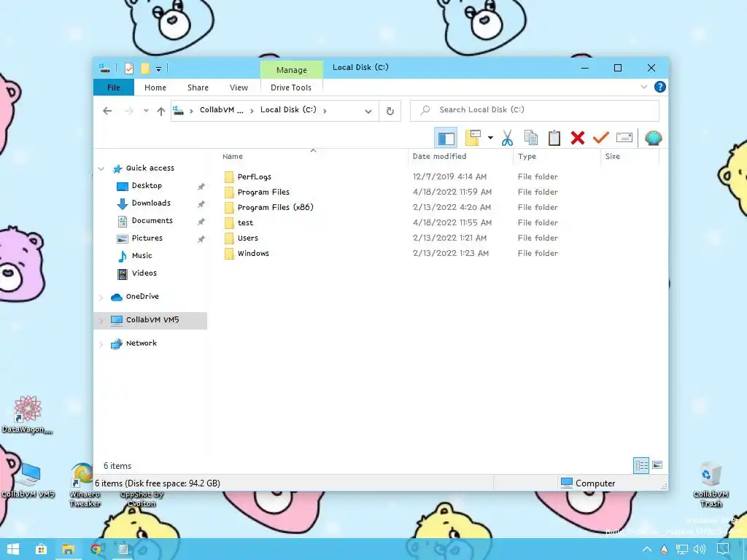Open the File tab
The image size is (747, 560).
tap(113, 87)
